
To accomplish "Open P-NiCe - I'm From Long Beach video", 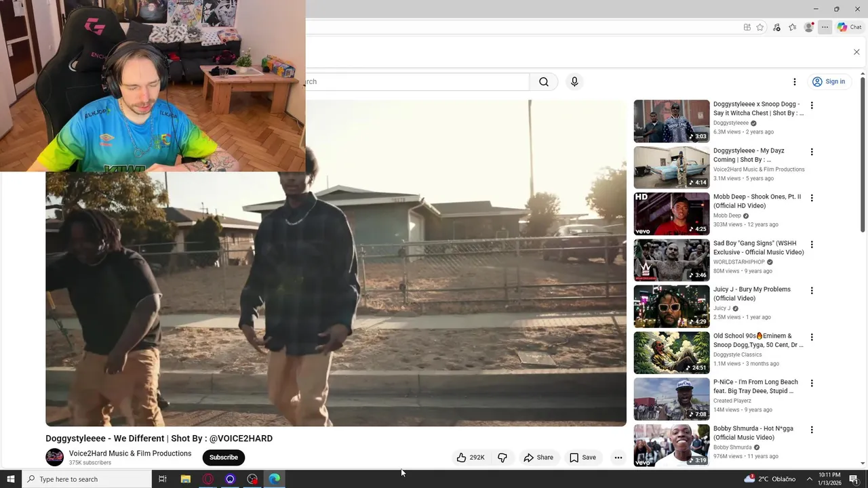I will pyautogui.click(x=755, y=386).
